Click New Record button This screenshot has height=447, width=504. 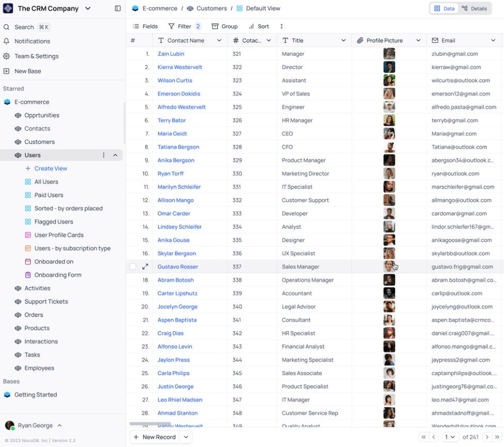[x=154, y=437]
